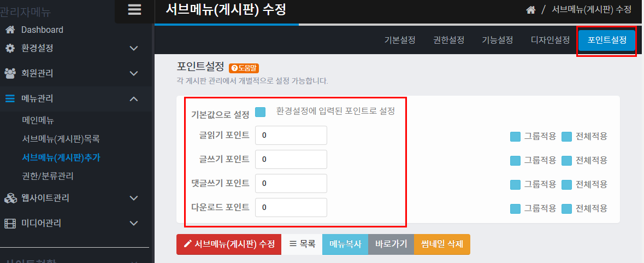Click the 환경설정 gear icon
This screenshot has height=263, width=644.
[x=10, y=49]
